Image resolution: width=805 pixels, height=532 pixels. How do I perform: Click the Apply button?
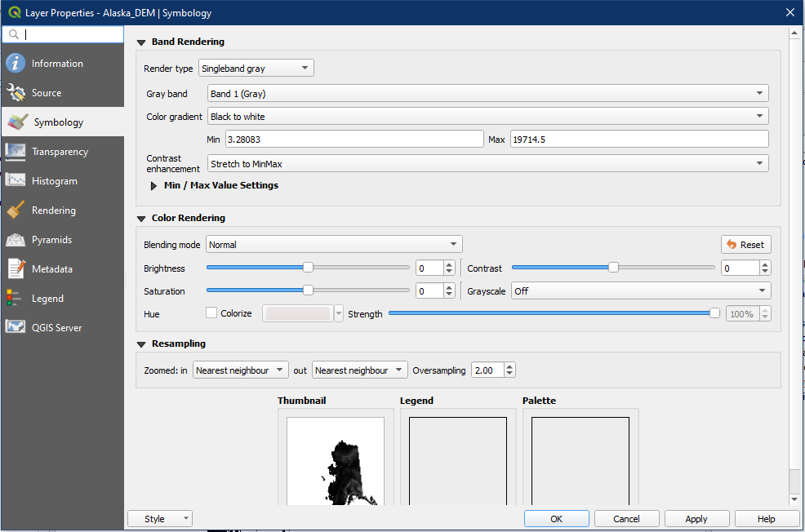[x=696, y=519]
